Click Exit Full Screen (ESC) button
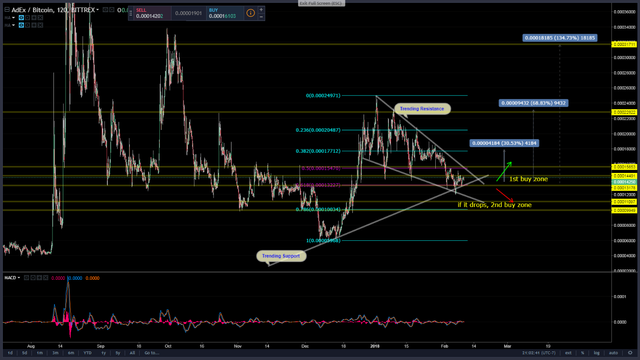 pos(321,3)
